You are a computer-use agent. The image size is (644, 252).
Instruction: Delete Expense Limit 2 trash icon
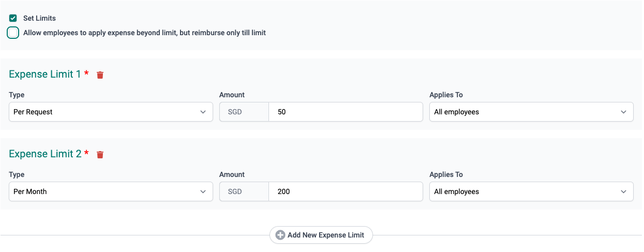tap(100, 155)
